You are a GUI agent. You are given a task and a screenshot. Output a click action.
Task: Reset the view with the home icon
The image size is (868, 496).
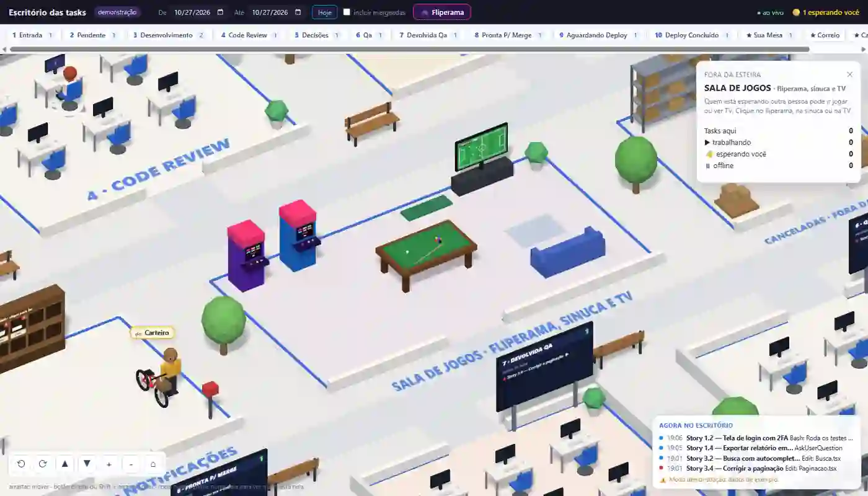tap(153, 464)
